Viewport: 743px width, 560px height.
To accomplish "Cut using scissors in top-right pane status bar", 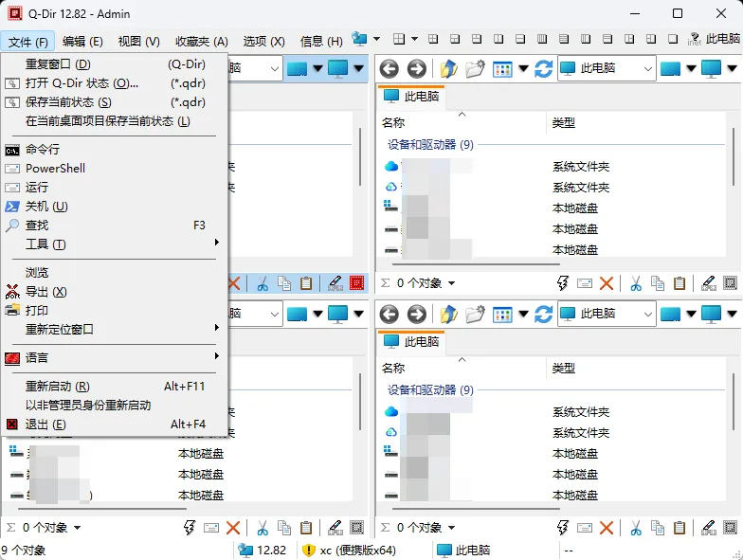I will click(x=636, y=283).
